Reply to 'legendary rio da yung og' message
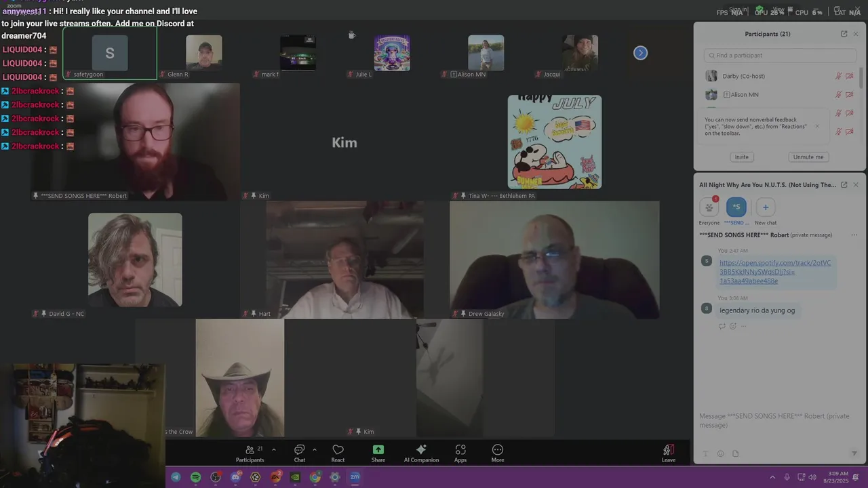The height and width of the screenshot is (488, 868). pos(722,326)
